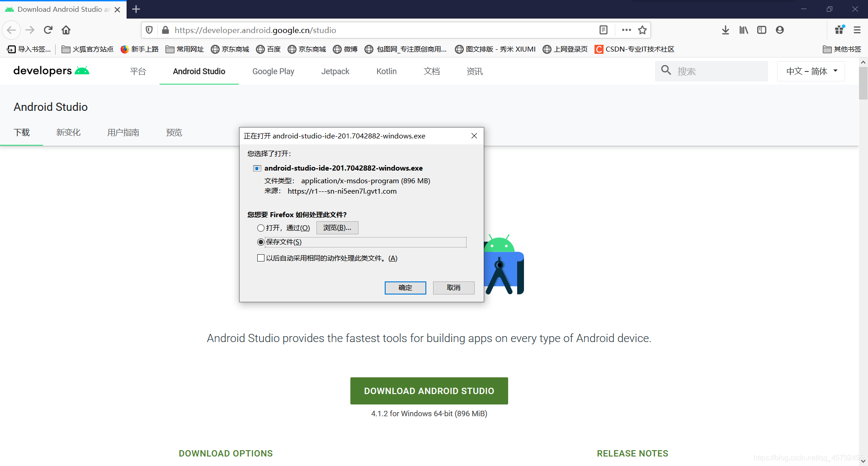Viewport: 868px width, 466px height.
Task: Open 导入书签 import bookmarks item
Action: click(x=29, y=49)
